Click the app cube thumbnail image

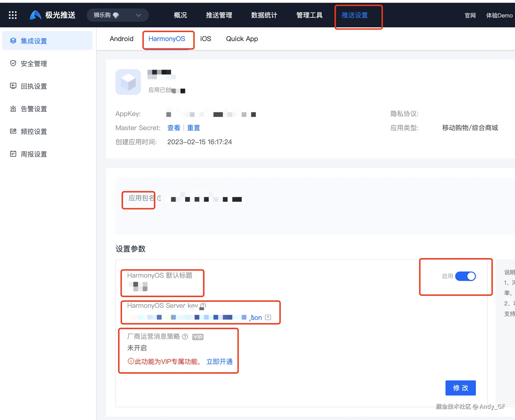[x=128, y=82]
